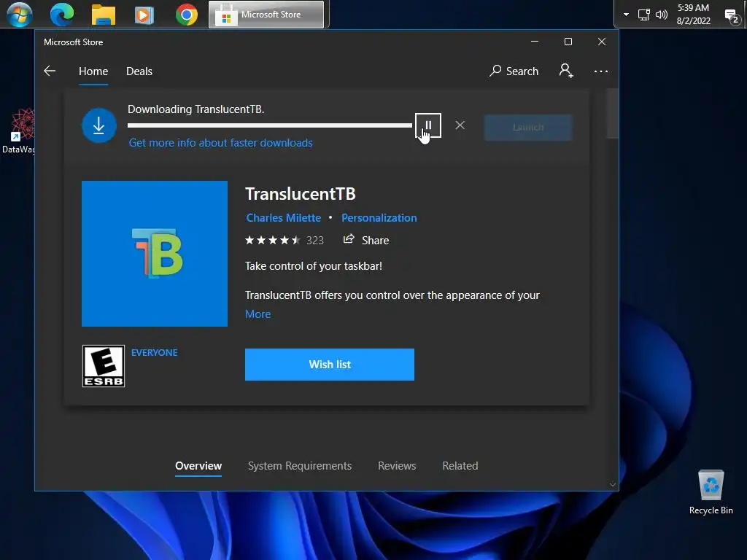This screenshot has width=747, height=560.
Task: Click the network tray icon
Action: pyautogui.click(x=643, y=15)
